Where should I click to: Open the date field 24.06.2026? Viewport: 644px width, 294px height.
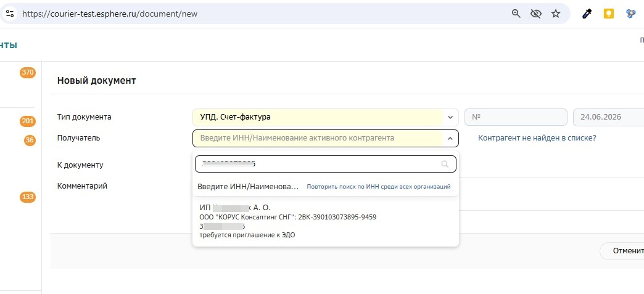tap(608, 118)
